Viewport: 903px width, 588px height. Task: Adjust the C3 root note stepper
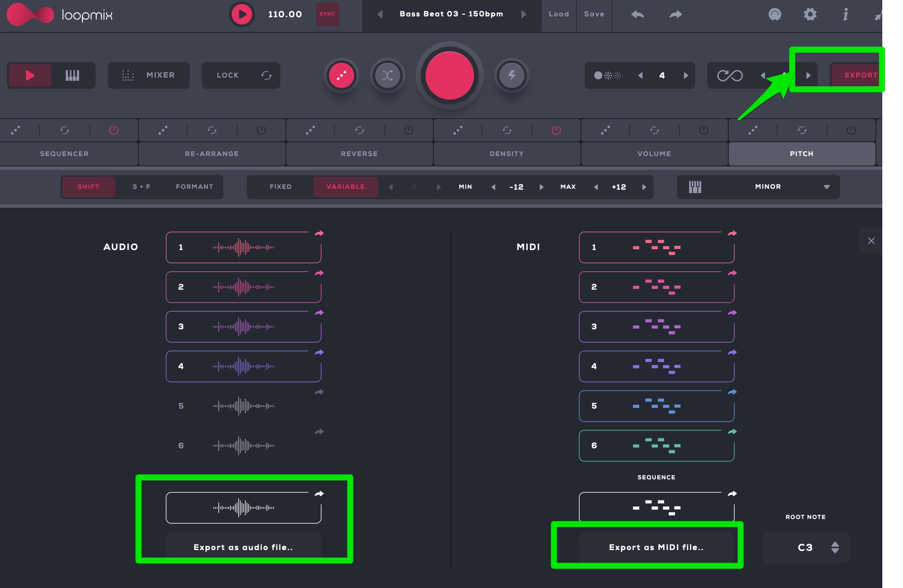tap(835, 547)
